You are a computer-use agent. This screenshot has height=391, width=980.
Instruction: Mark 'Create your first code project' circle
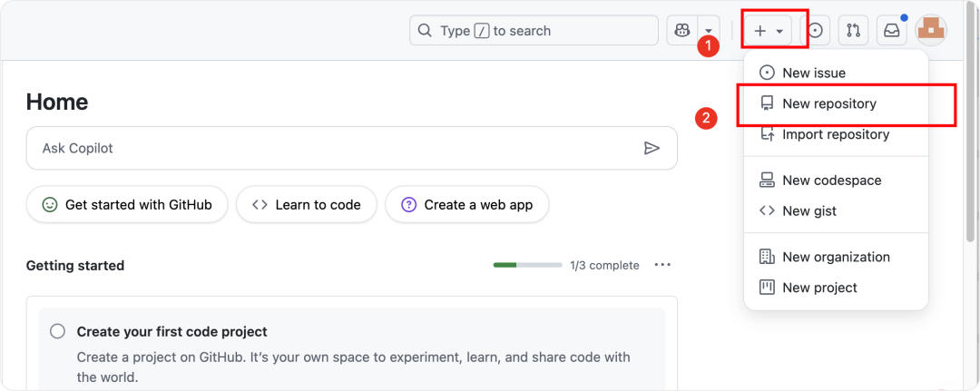pos(58,331)
